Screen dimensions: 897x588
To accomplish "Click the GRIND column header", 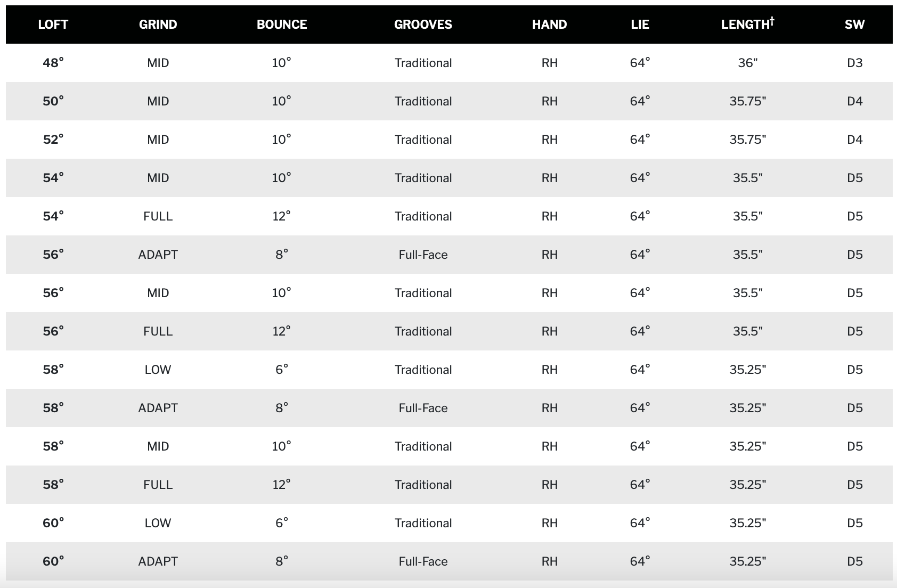I will 158,24.
